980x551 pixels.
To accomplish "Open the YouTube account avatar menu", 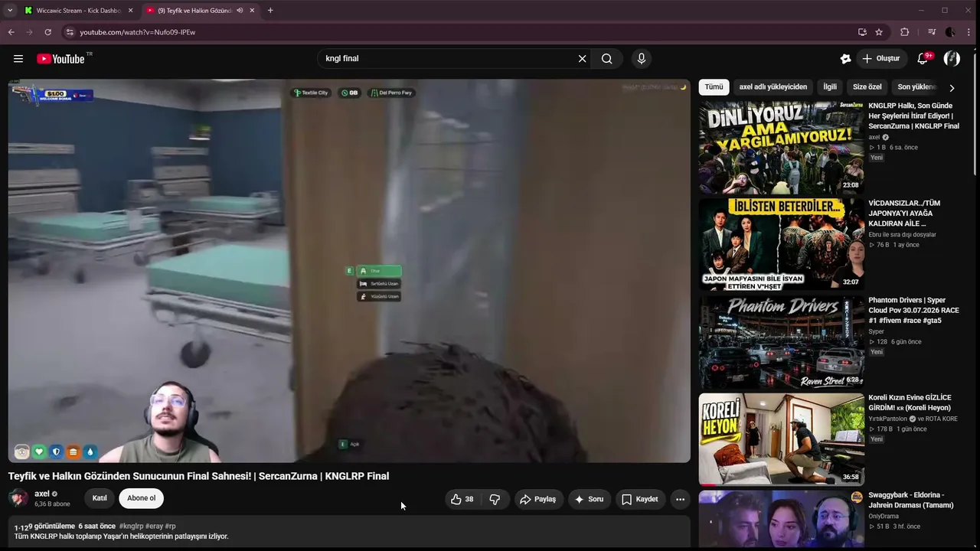I will [952, 59].
